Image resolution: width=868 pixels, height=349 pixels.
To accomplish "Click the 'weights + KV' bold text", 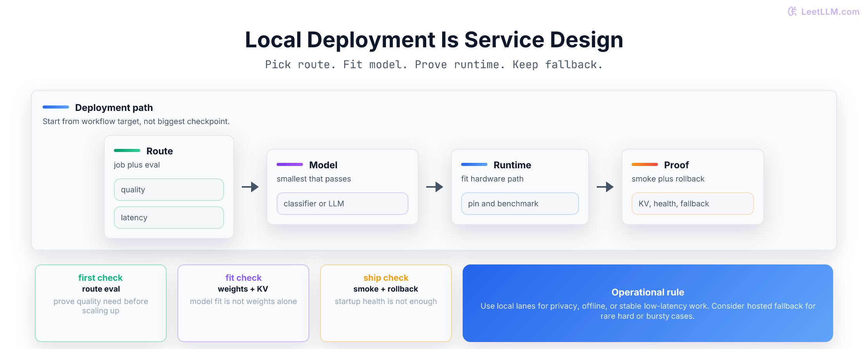I will pyautogui.click(x=243, y=289).
